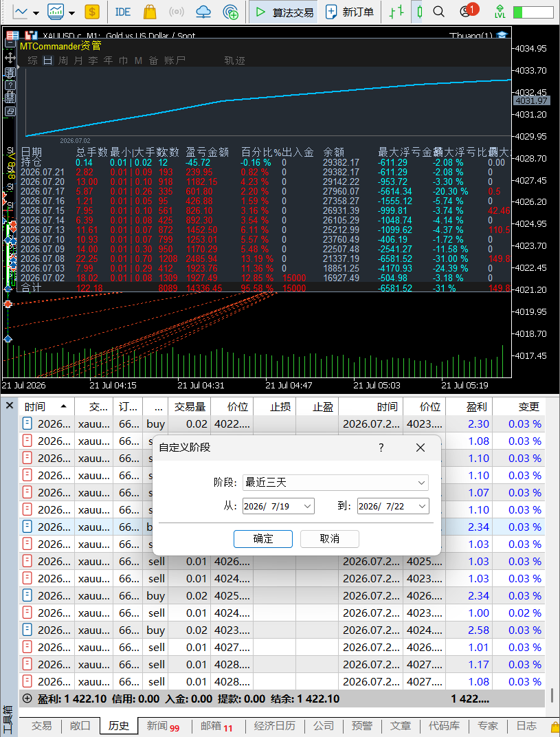Switch to the 经济日历 tab

[x=275, y=726]
